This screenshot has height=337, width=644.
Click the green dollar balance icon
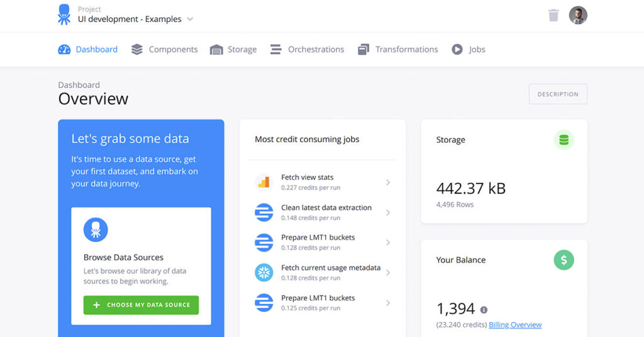click(563, 260)
